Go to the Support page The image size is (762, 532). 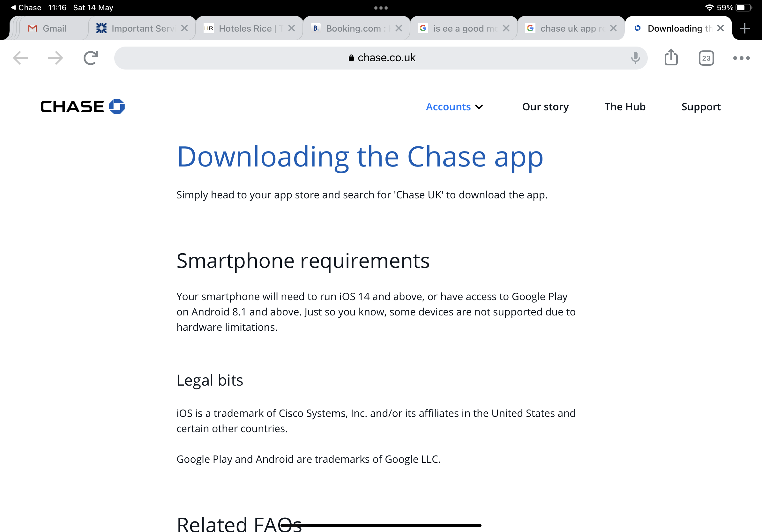[x=701, y=107]
